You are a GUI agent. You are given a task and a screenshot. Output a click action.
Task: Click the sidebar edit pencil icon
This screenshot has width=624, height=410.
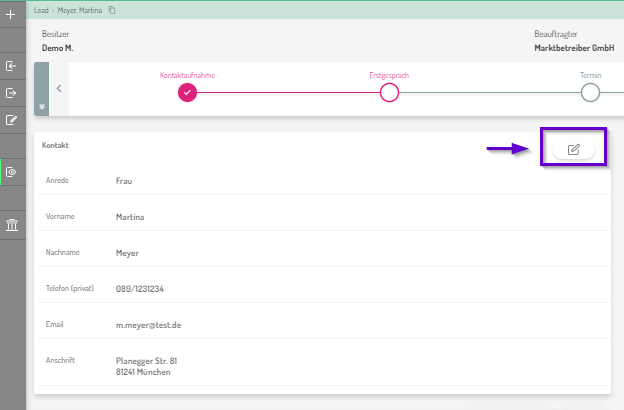(11, 120)
